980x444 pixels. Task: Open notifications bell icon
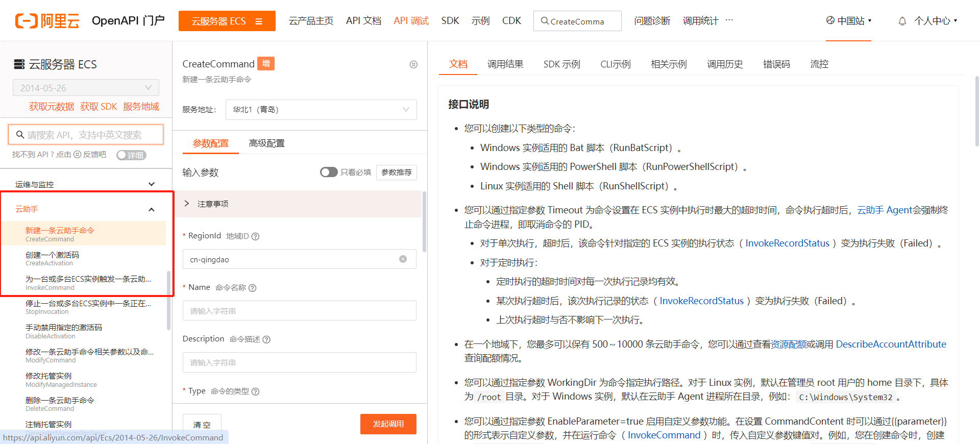click(902, 21)
